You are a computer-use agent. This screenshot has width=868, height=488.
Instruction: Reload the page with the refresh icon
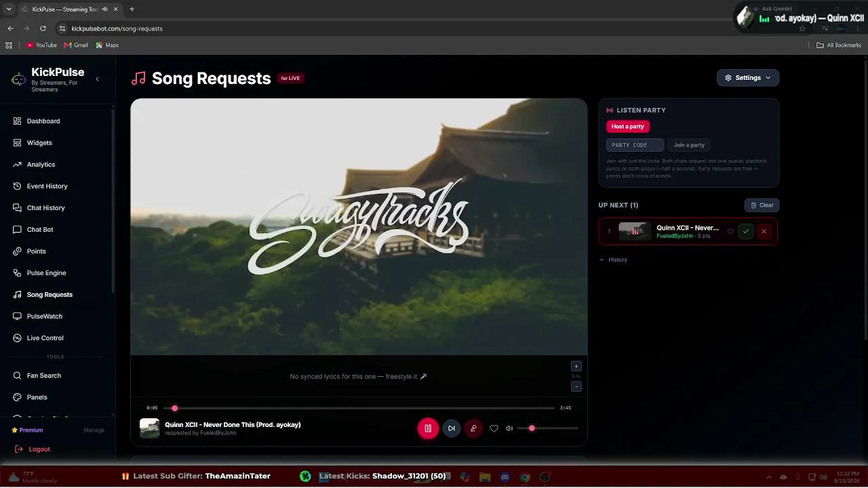point(43,28)
